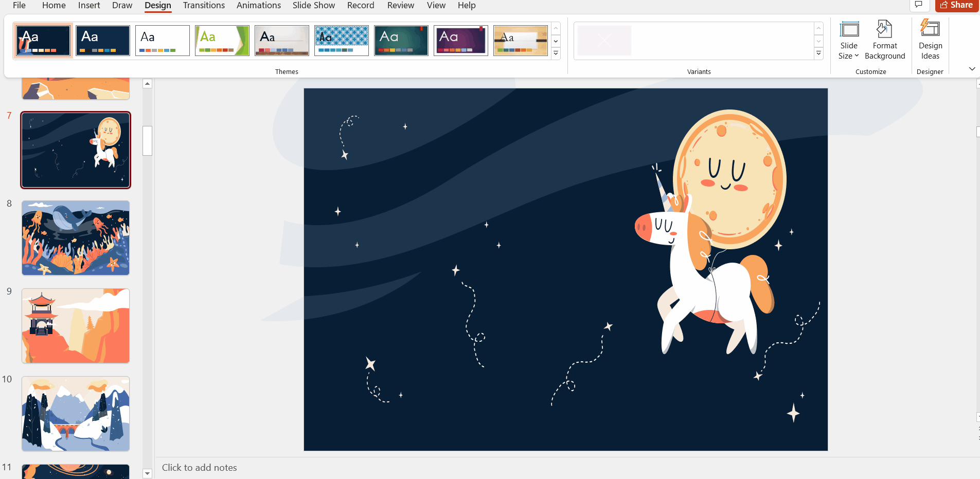
Task: Switch to the Review tab
Action: (x=401, y=5)
